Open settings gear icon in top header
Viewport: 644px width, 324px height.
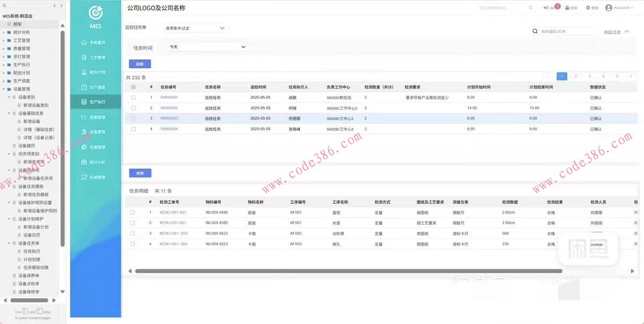coord(588,8)
